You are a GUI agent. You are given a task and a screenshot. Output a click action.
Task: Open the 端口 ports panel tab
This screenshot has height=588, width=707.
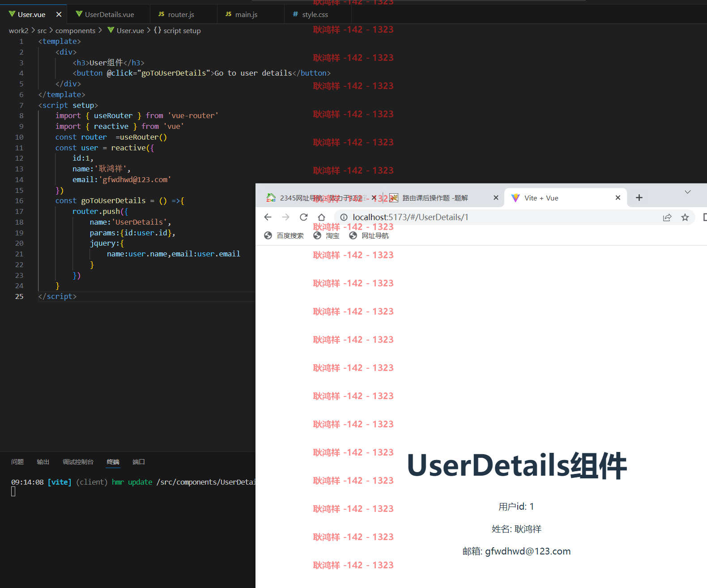139,462
